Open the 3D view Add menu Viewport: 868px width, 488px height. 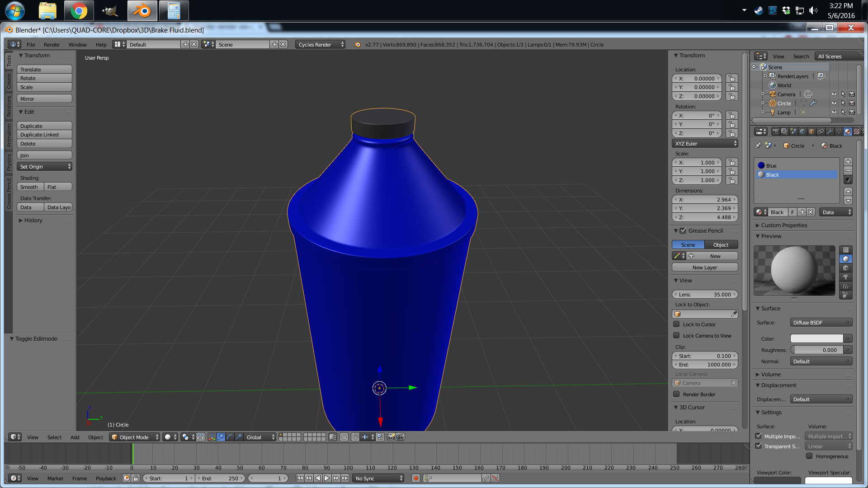(x=75, y=437)
